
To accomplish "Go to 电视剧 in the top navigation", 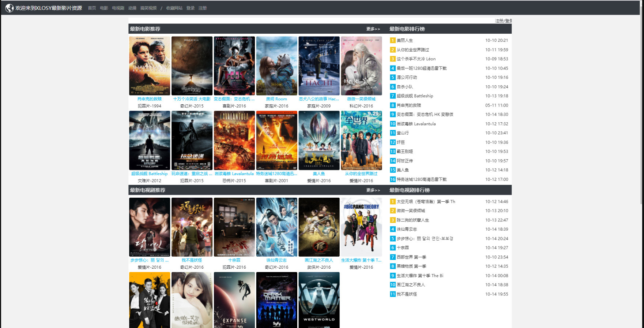I will (118, 8).
